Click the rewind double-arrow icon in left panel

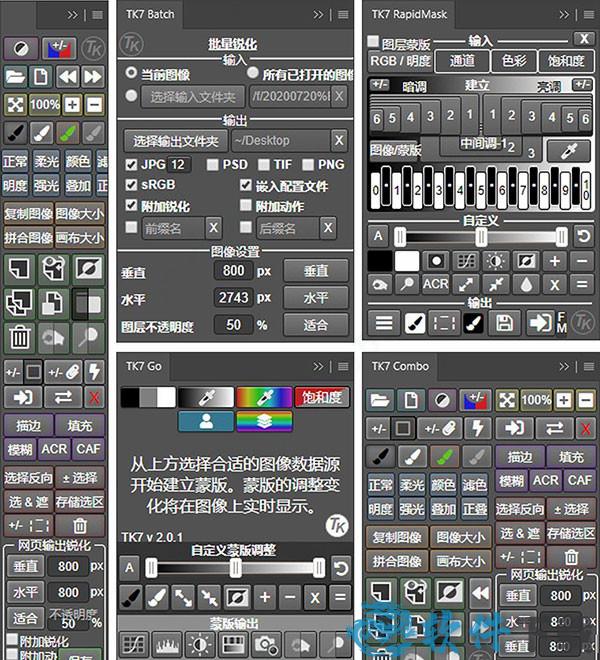click(x=67, y=77)
